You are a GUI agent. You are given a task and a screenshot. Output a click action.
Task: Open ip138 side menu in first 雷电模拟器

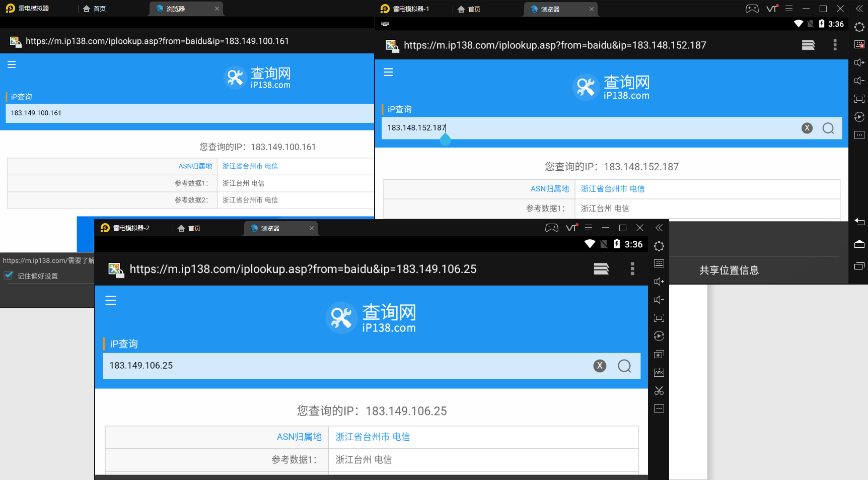click(12, 64)
